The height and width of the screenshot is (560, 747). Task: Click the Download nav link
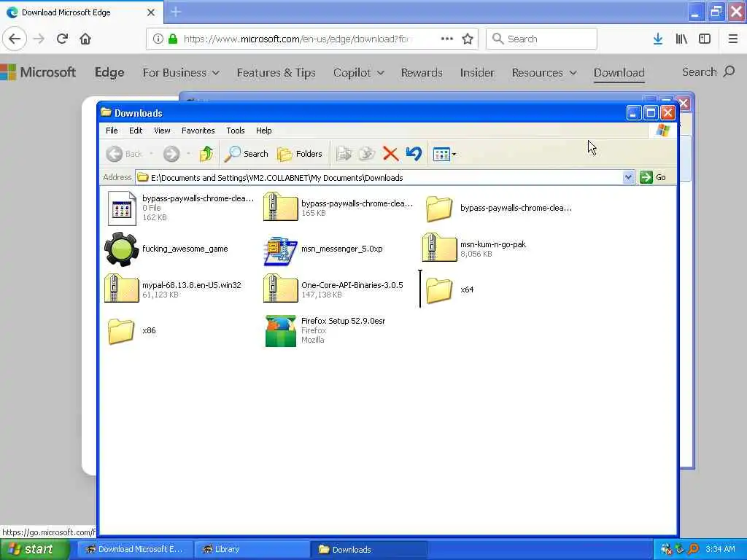pos(619,72)
